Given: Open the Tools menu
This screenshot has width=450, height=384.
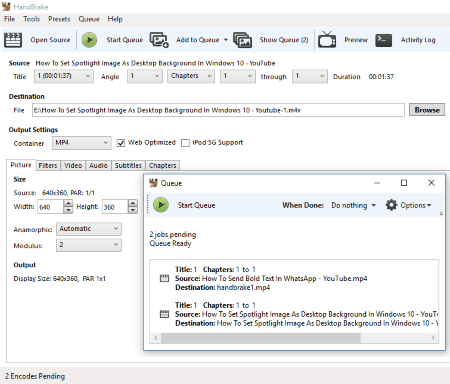Looking at the screenshot, I should [32, 19].
